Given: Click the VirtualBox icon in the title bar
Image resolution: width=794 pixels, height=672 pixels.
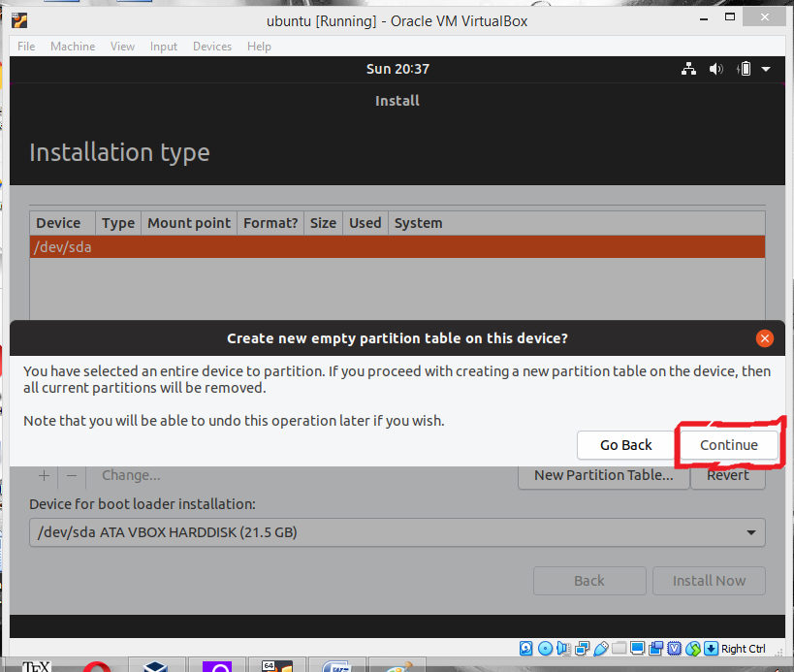Looking at the screenshot, I should 19,20.
